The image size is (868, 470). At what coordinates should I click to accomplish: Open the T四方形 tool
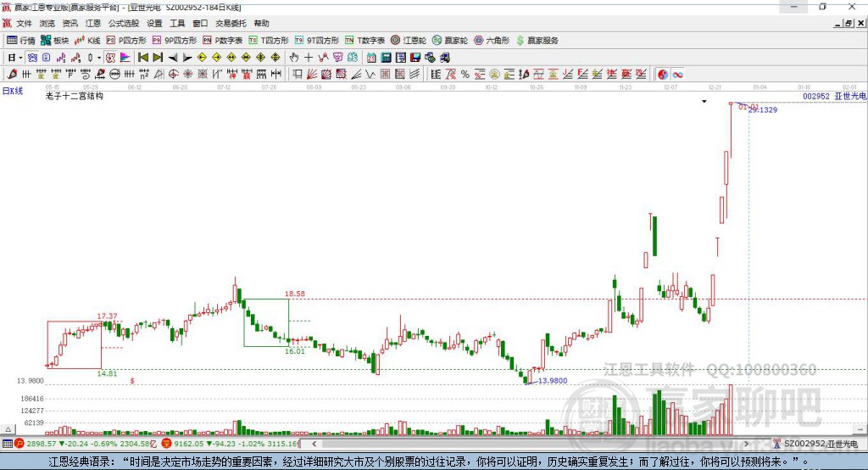pyautogui.click(x=269, y=41)
